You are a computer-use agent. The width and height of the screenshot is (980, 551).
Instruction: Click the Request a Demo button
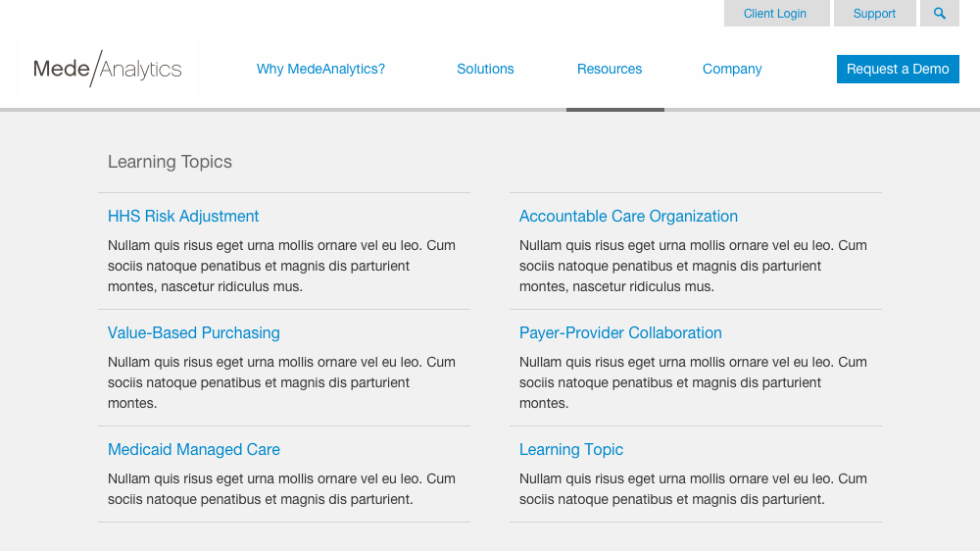pyautogui.click(x=898, y=69)
